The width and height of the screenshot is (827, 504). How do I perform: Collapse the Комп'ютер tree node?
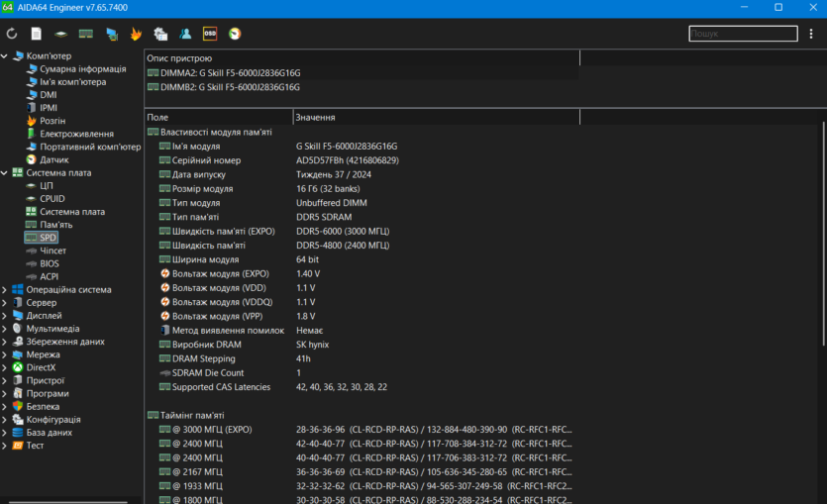4,55
